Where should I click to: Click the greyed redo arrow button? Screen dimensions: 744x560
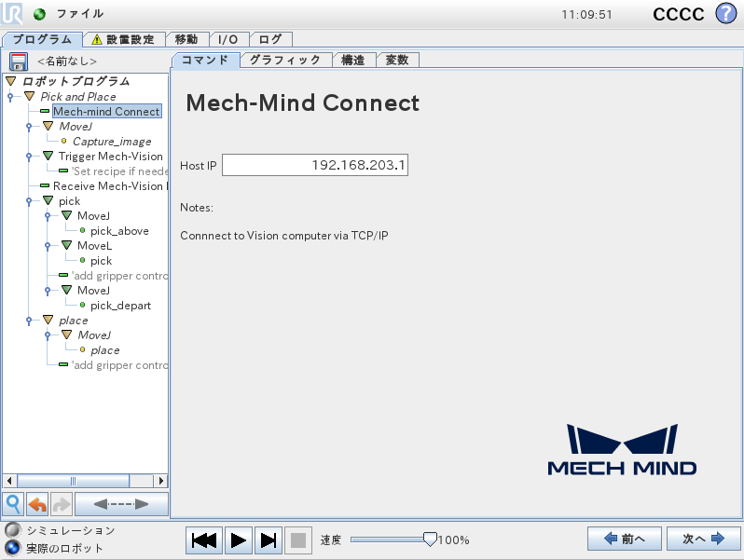click(62, 504)
